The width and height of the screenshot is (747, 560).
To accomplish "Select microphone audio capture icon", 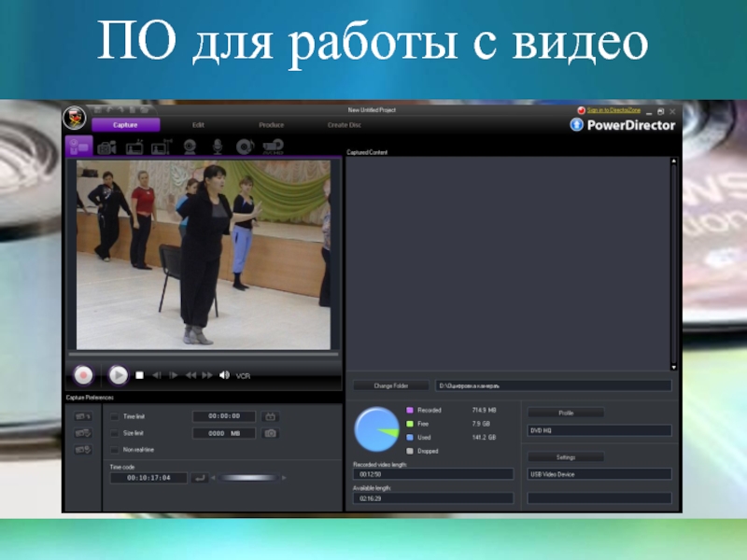I will pos(217,147).
